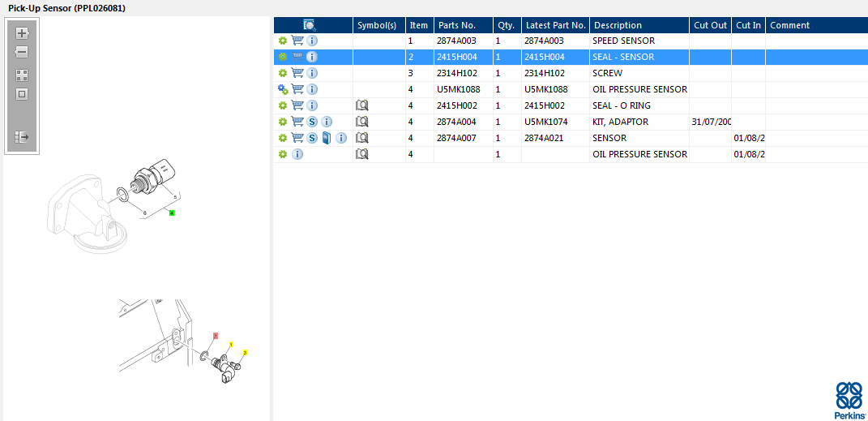Click book symbol in last OIL PRESSURE SENSOR row
This screenshot has width=868, height=421.
362,153
